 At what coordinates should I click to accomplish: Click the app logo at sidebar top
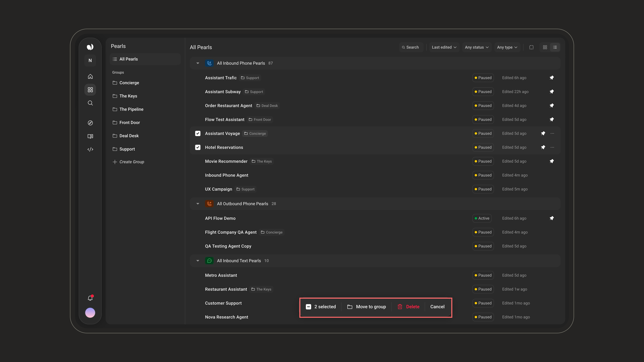[x=90, y=47]
